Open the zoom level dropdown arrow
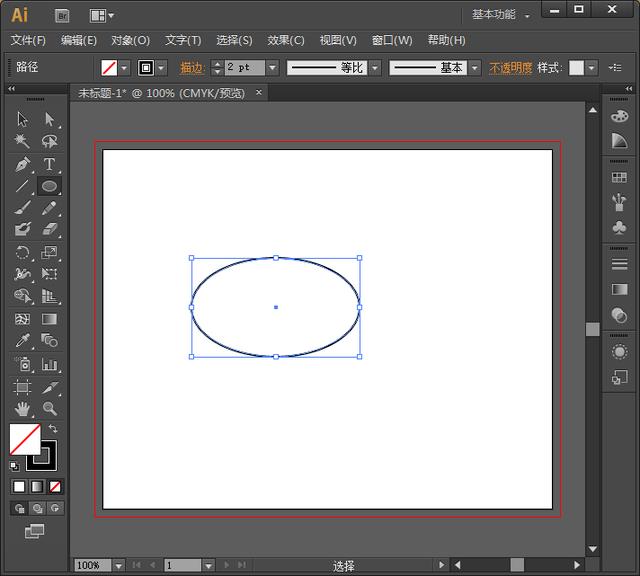640x576 pixels. click(119, 566)
